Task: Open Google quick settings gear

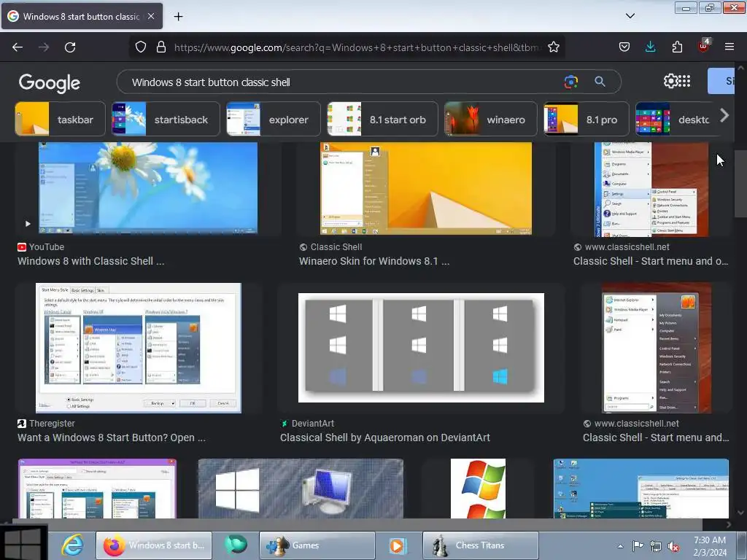Action: [x=670, y=82]
